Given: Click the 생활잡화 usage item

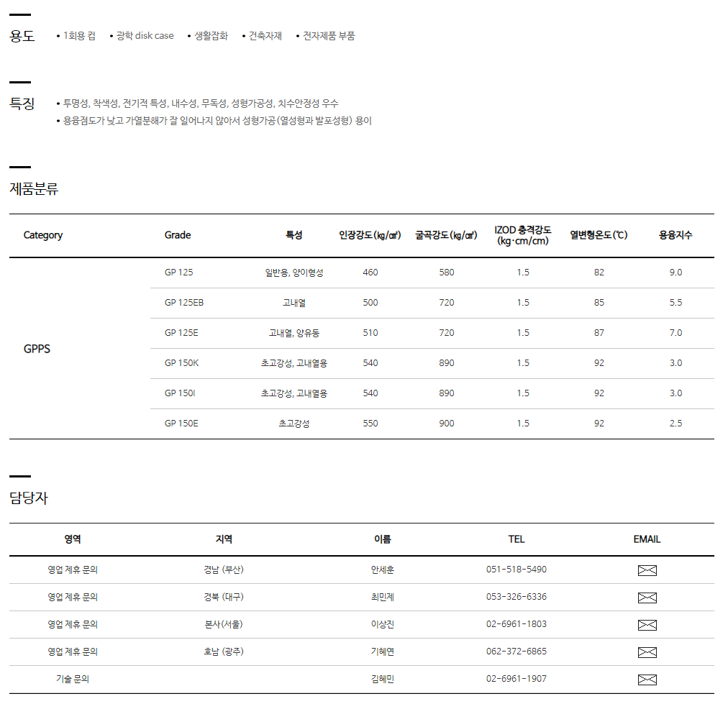Looking at the screenshot, I should [x=211, y=36].
